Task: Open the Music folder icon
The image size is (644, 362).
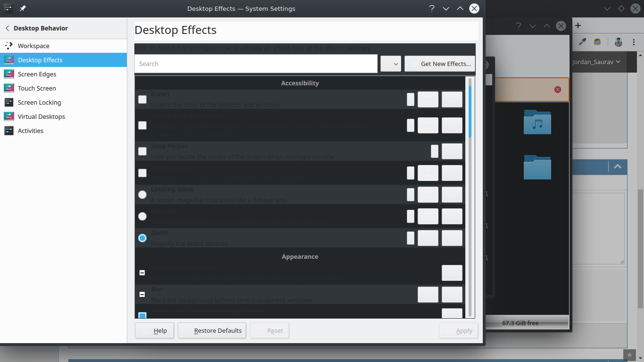Action: pos(537,122)
